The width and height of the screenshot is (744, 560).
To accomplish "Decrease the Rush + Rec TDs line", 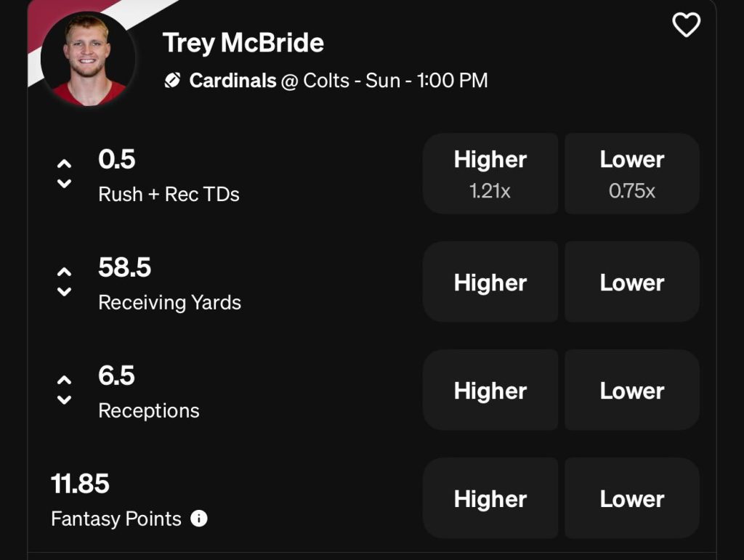I will (x=64, y=184).
